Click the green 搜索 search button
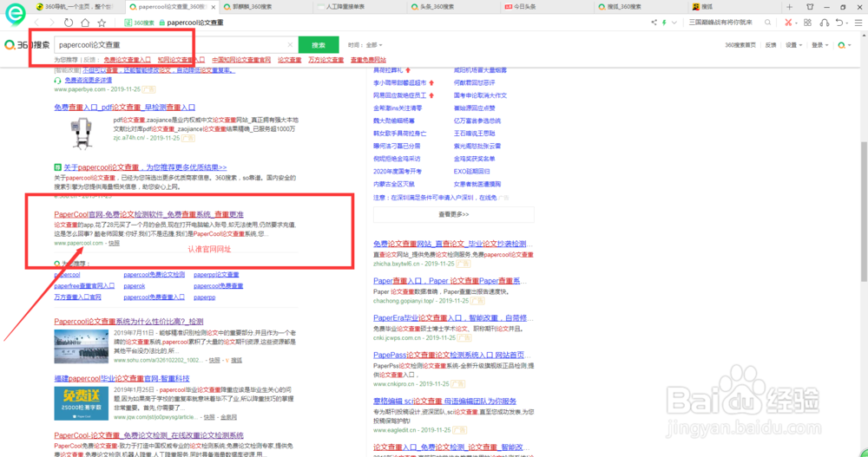 pyautogui.click(x=319, y=45)
